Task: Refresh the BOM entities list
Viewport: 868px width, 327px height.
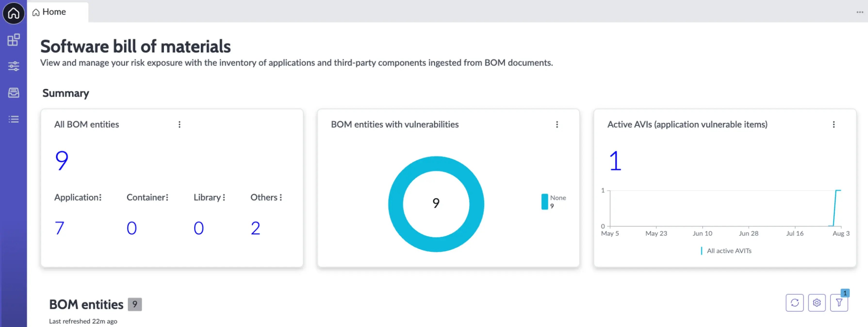Action: point(794,303)
